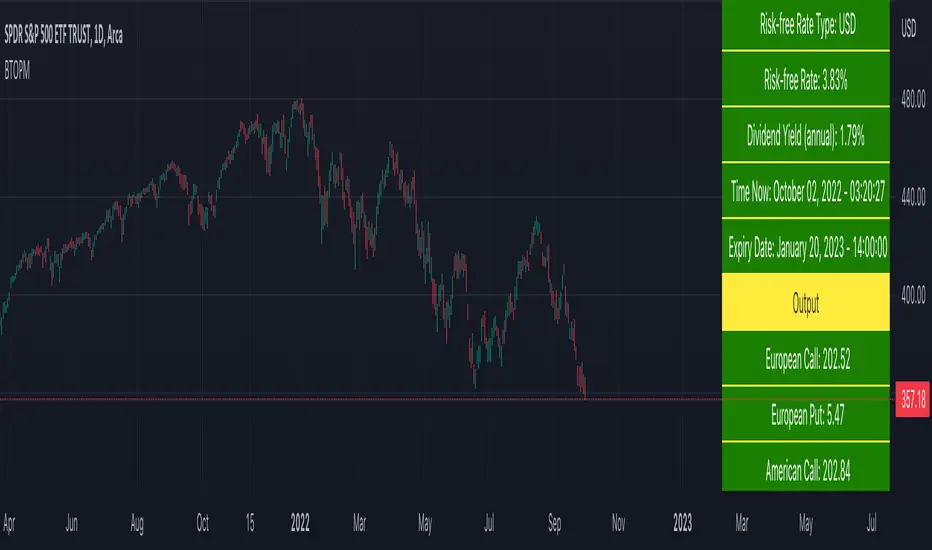Click the yellow Output header cell
The image size is (932, 550).
[805, 304]
